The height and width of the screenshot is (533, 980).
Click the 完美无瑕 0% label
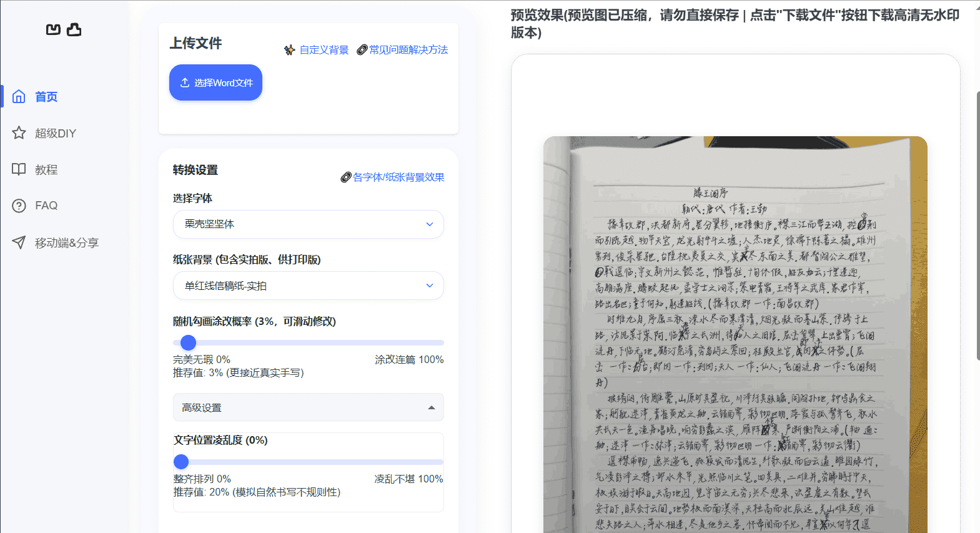coord(202,360)
